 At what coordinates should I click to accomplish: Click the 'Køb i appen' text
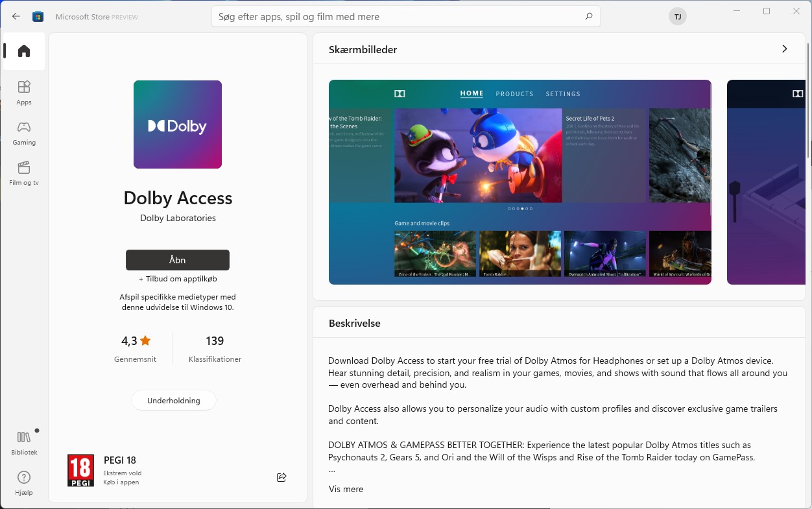[121, 482]
